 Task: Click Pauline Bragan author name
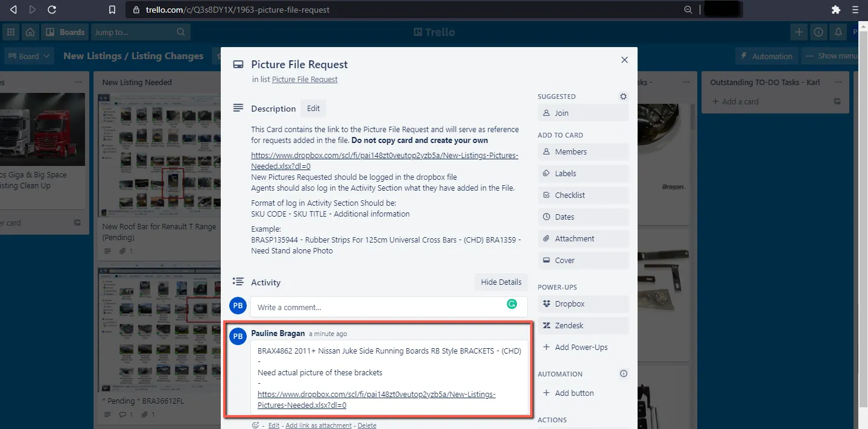[x=278, y=334]
